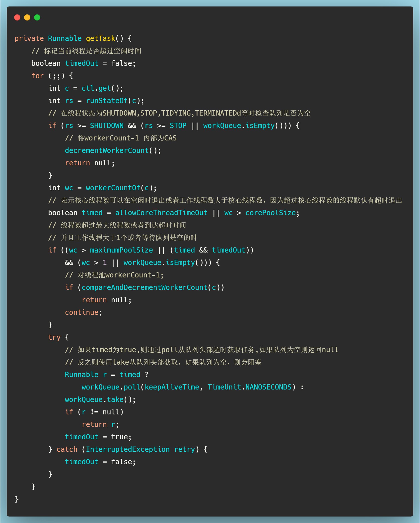Screen dimensions: 420x523
Task: Click comment '对线程池workerCount-1;'
Action: (x=114, y=275)
